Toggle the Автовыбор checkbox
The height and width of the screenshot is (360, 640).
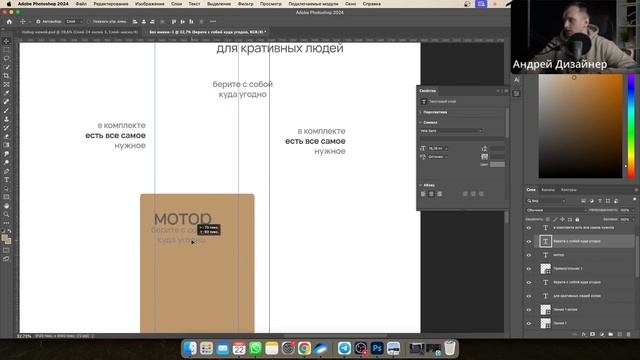[x=38, y=22]
